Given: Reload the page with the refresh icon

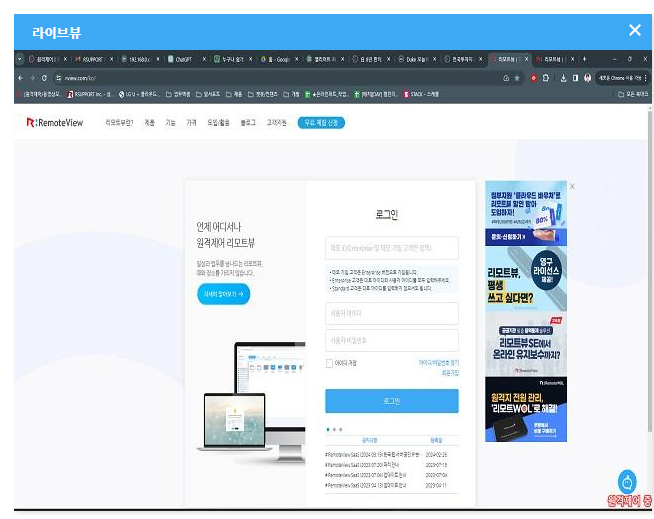Looking at the screenshot, I should tap(44, 78).
